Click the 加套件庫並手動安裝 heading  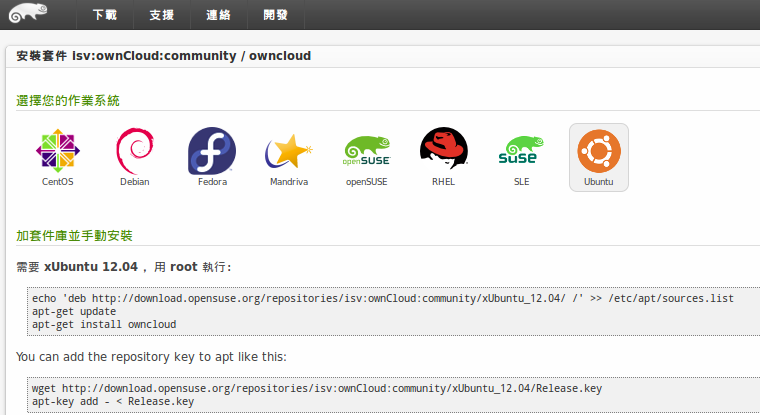click(x=74, y=236)
